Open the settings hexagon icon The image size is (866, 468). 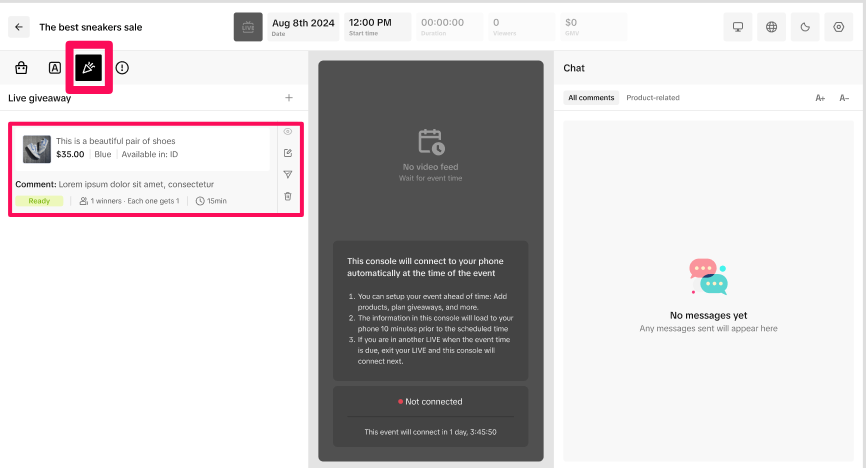(839, 27)
